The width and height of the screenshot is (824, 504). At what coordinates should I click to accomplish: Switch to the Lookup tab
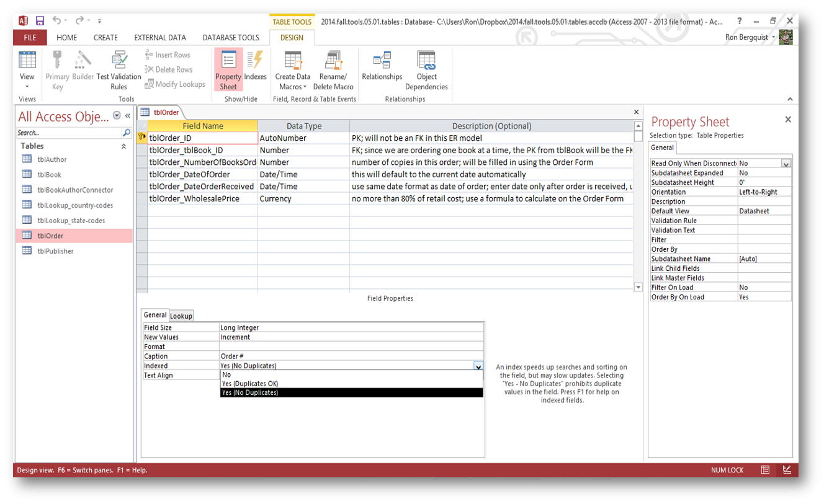pos(181,316)
